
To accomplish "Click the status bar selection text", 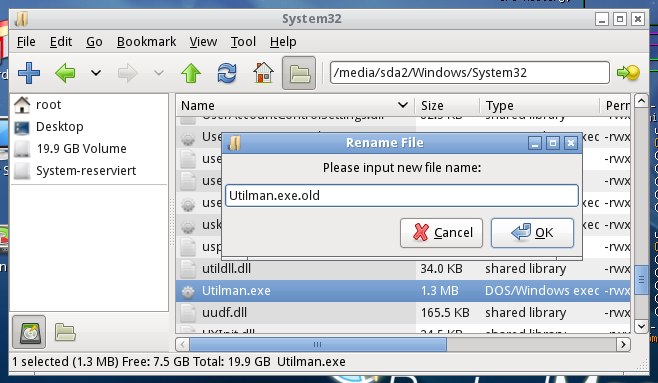I will tap(179, 362).
